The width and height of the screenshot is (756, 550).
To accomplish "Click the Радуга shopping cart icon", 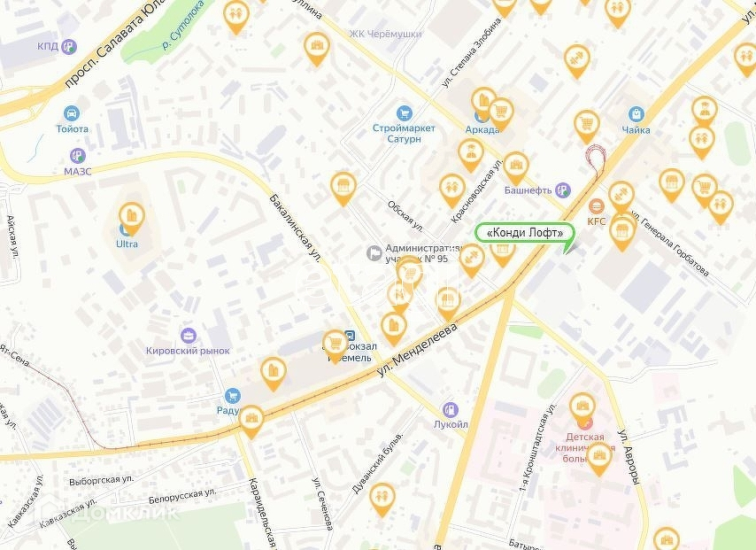I will point(233,396).
